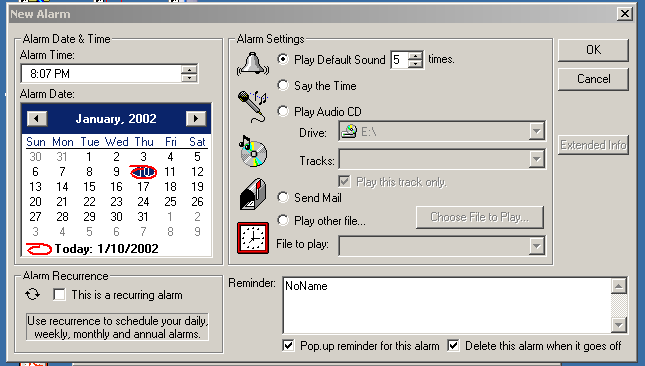This screenshot has height=366, width=645.
Task: Select the Say the Time option
Action: [x=283, y=85]
